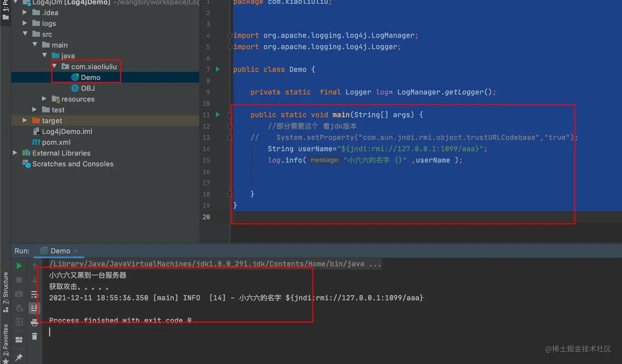Viewport: 622px width, 364px height.
Task: Click the Scratches and Consoles icon
Action: click(26, 164)
